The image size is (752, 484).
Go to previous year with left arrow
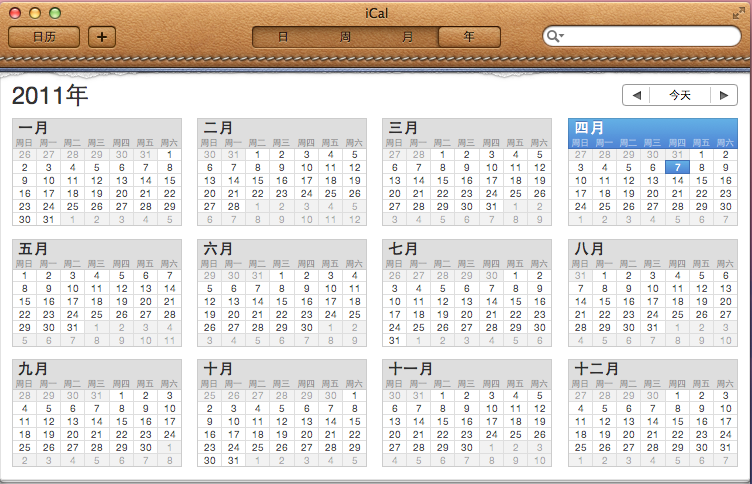(x=636, y=95)
